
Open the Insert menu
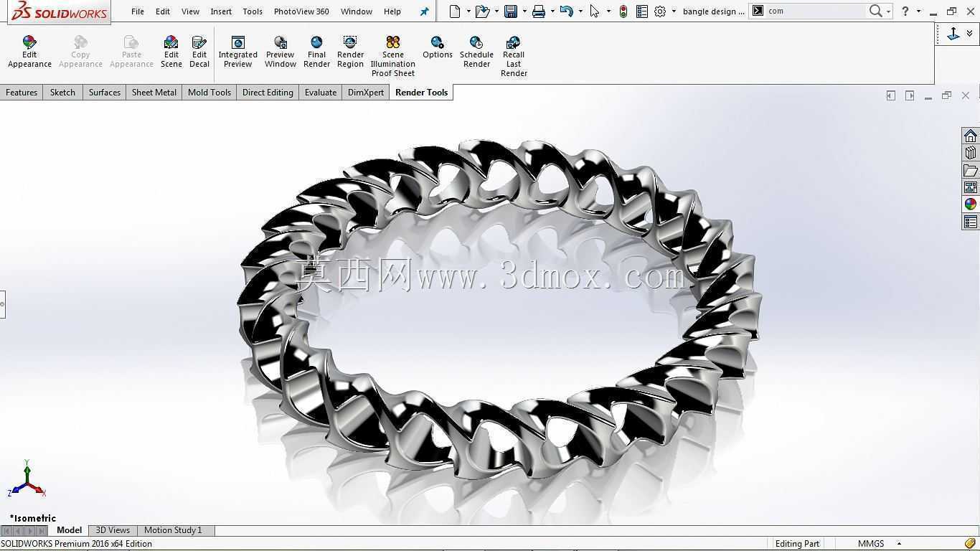(221, 11)
